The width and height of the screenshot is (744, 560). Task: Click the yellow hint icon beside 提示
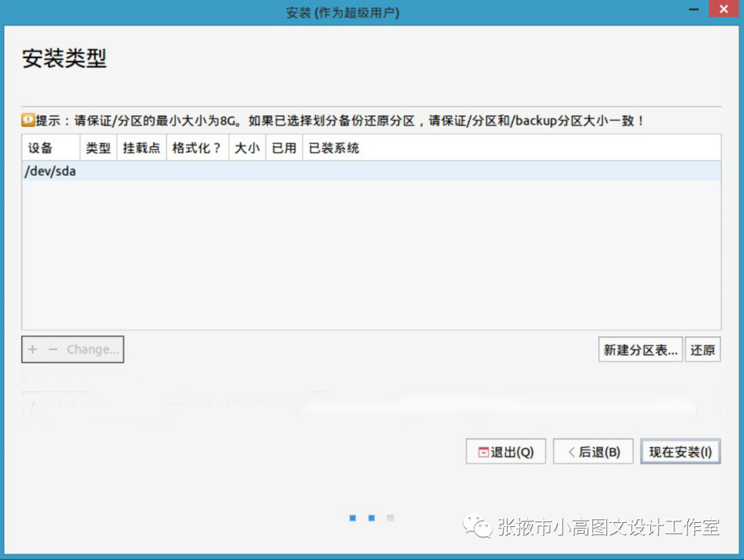[x=28, y=121]
